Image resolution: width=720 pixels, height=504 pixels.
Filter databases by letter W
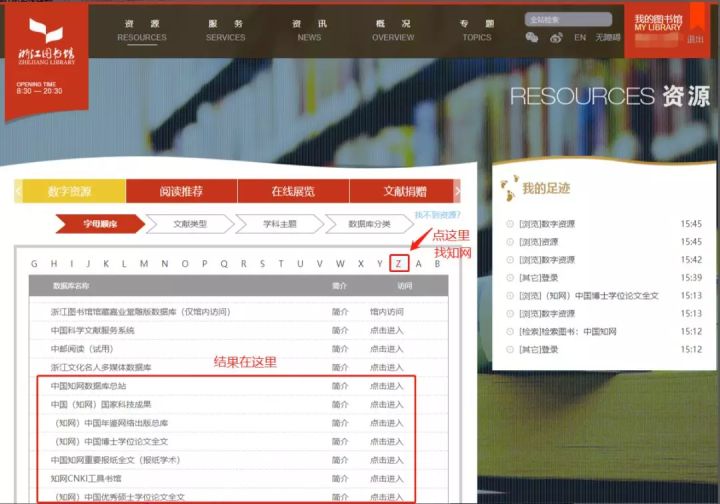(340, 264)
